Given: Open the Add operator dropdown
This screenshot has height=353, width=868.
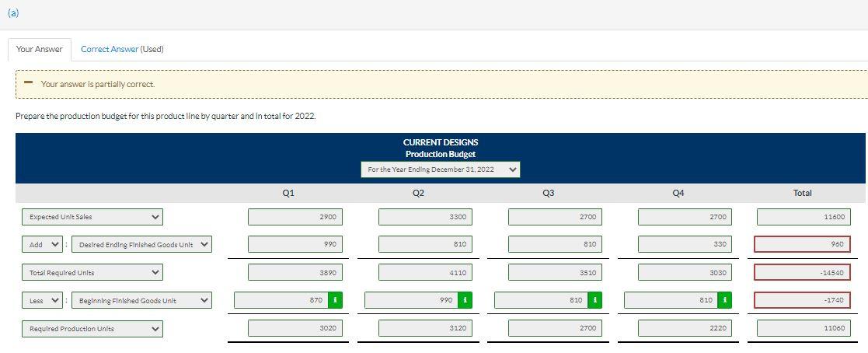Looking at the screenshot, I should pos(43,244).
